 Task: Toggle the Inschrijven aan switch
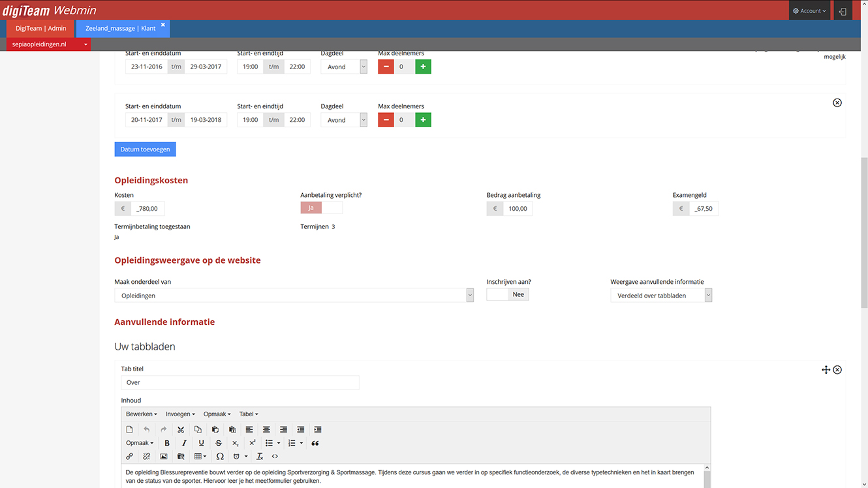(x=508, y=294)
